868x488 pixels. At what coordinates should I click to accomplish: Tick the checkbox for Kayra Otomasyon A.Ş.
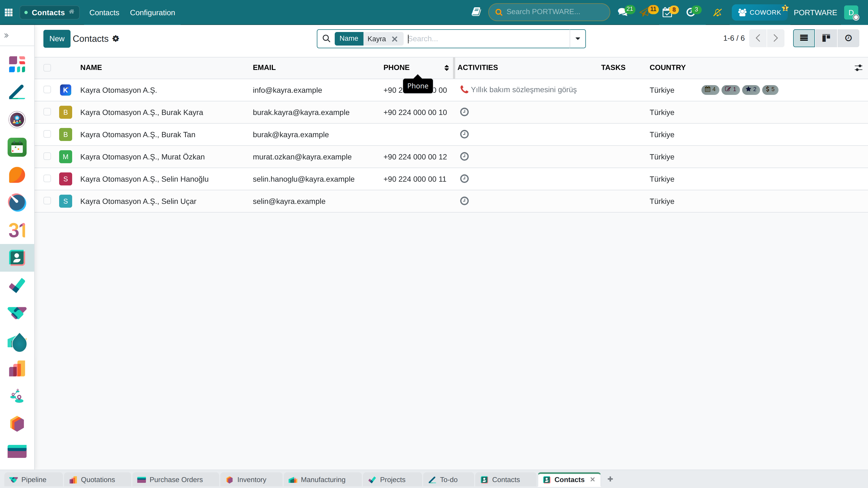click(47, 89)
